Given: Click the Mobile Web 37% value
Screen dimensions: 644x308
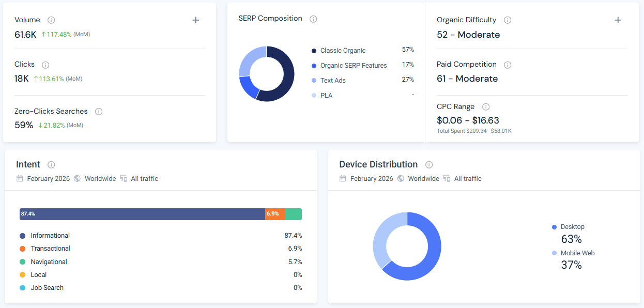Looking at the screenshot, I should coord(572,266).
